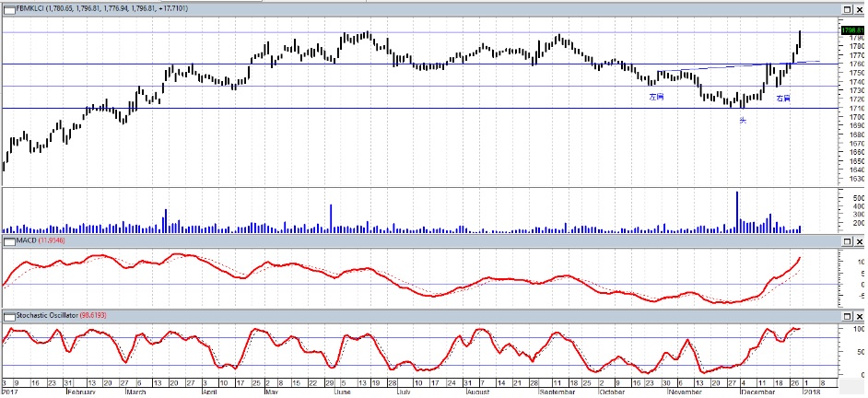
Task: Select the 头 head annotation
Action: click(743, 120)
